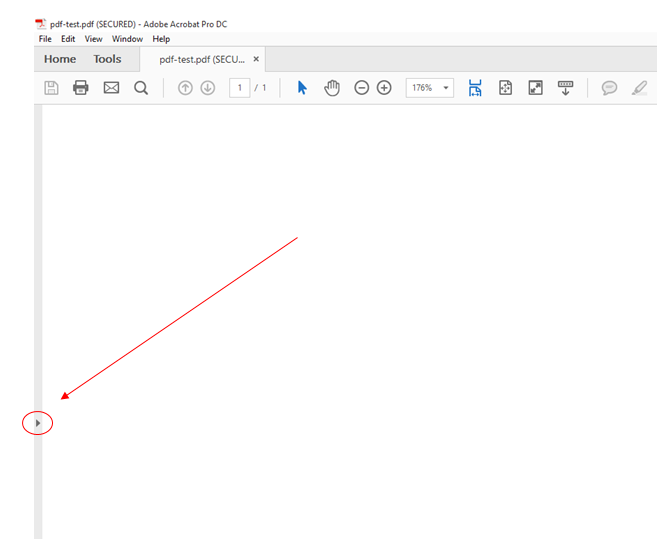Open the File menu

coord(45,39)
